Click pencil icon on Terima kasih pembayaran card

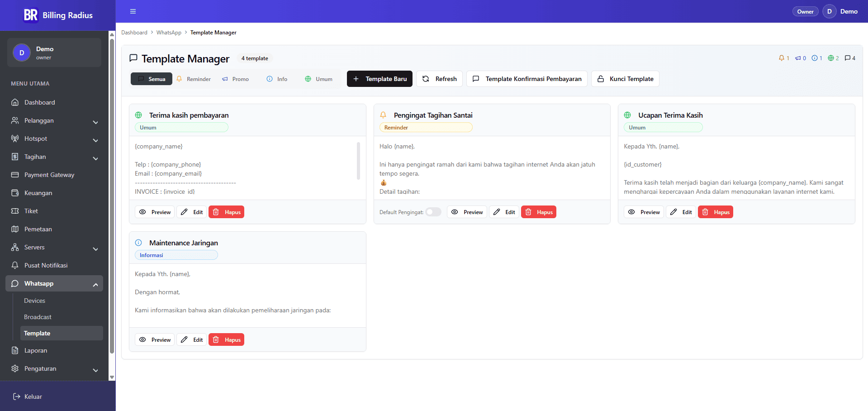pyautogui.click(x=184, y=212)
